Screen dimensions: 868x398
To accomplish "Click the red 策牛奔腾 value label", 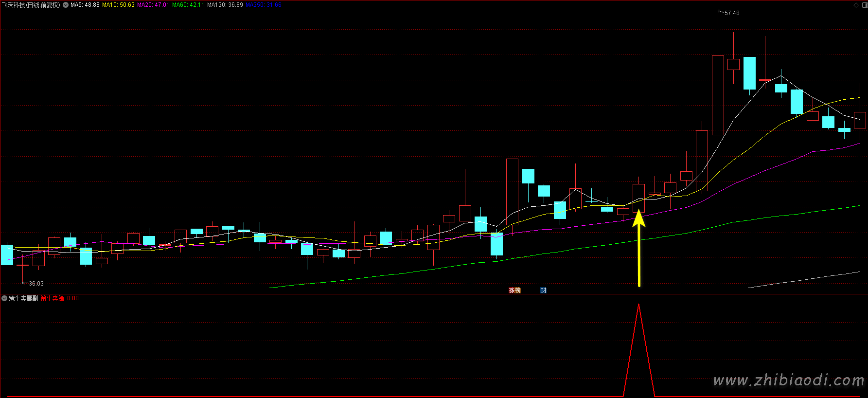I will pos(59,298).
